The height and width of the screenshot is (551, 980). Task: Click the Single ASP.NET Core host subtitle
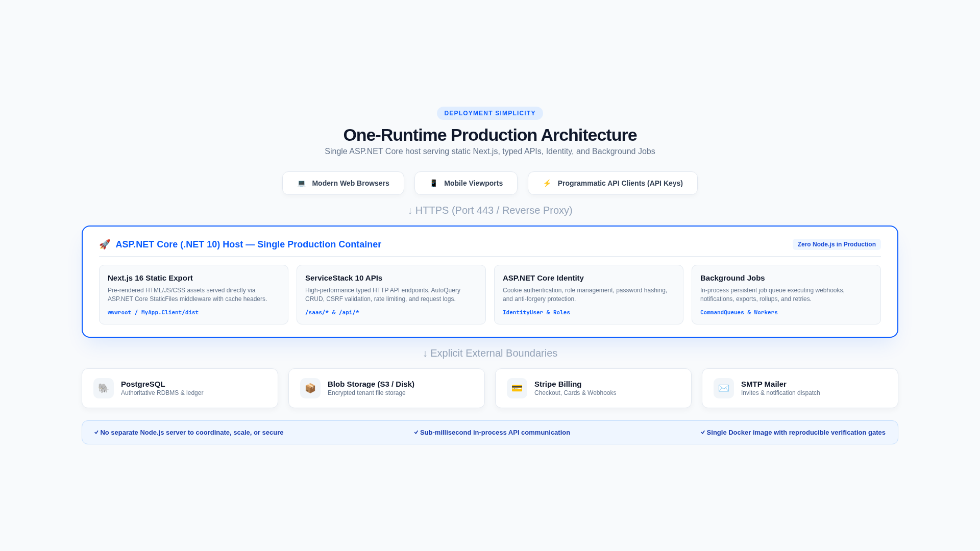point(490,152)
